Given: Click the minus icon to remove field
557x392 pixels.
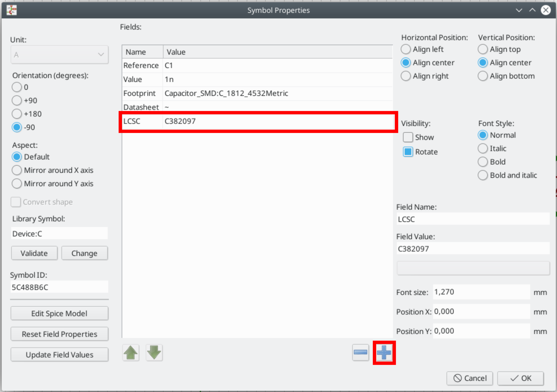Looking at the screenshot, I should coord(360,352).
